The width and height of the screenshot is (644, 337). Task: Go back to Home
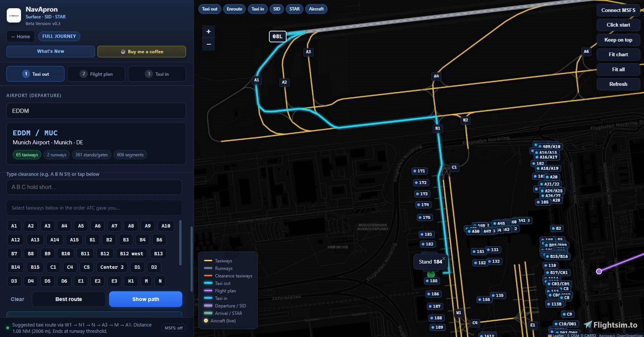click(x=21, y=36)
